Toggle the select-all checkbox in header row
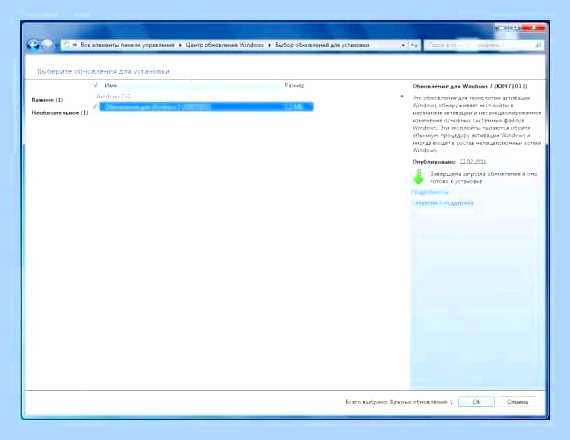Screen dimensions: 570x440 [x=95, y=85]
